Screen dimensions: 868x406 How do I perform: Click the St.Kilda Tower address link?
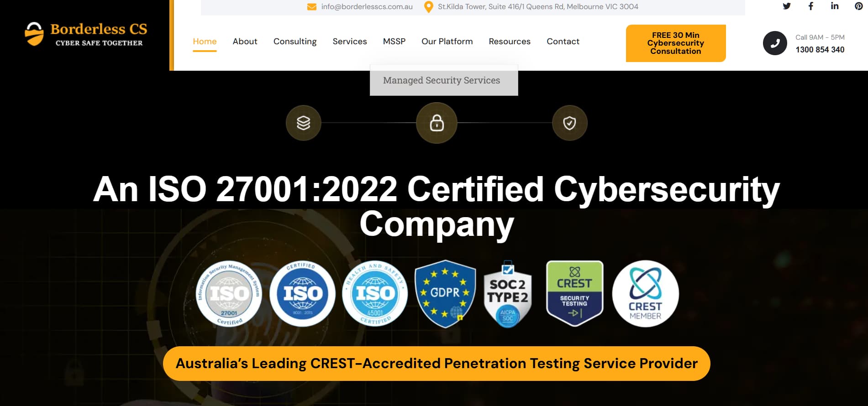click(538, 7)
